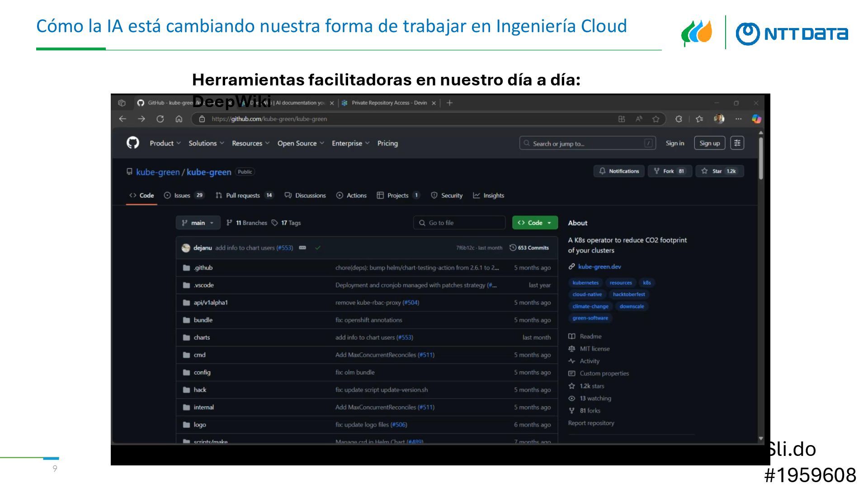This screenshot has width=868, height=488.
Task: Open the Copilot icon in browser toolbar
Action: tap(756, 119)
